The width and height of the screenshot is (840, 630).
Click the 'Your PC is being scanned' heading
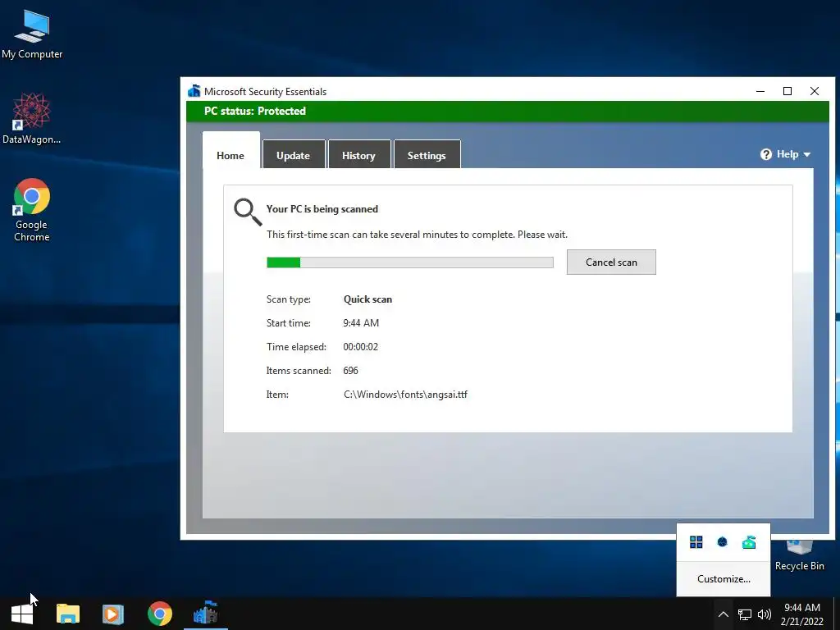tap(322, 209)
